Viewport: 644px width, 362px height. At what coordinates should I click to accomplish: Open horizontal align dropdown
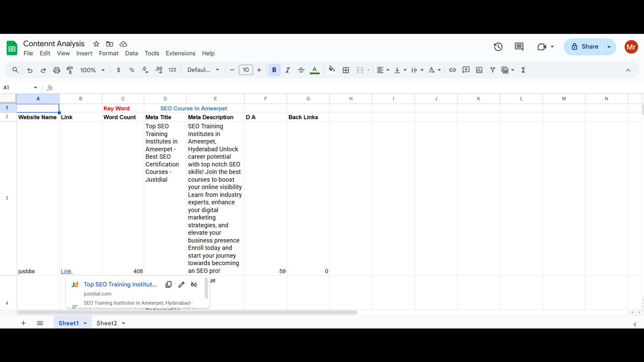click(x=383, y=70)
